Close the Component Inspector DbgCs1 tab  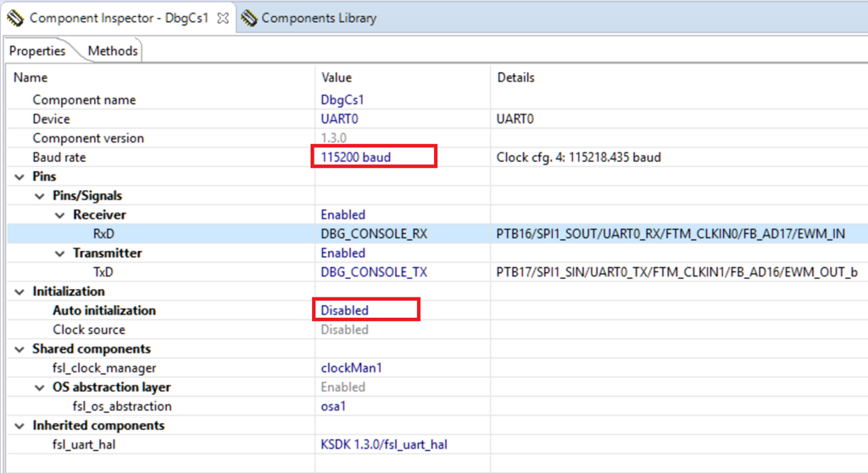click(223, 18)
